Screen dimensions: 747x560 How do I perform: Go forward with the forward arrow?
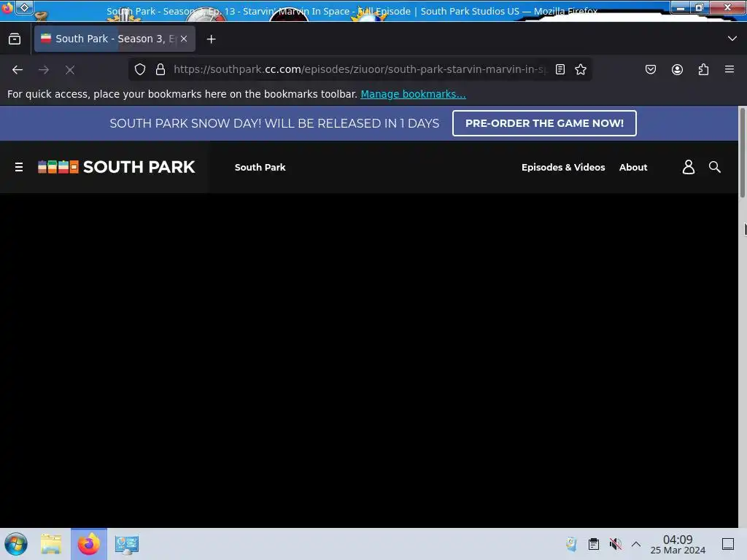pyautogui.click(x=44, y=70)
